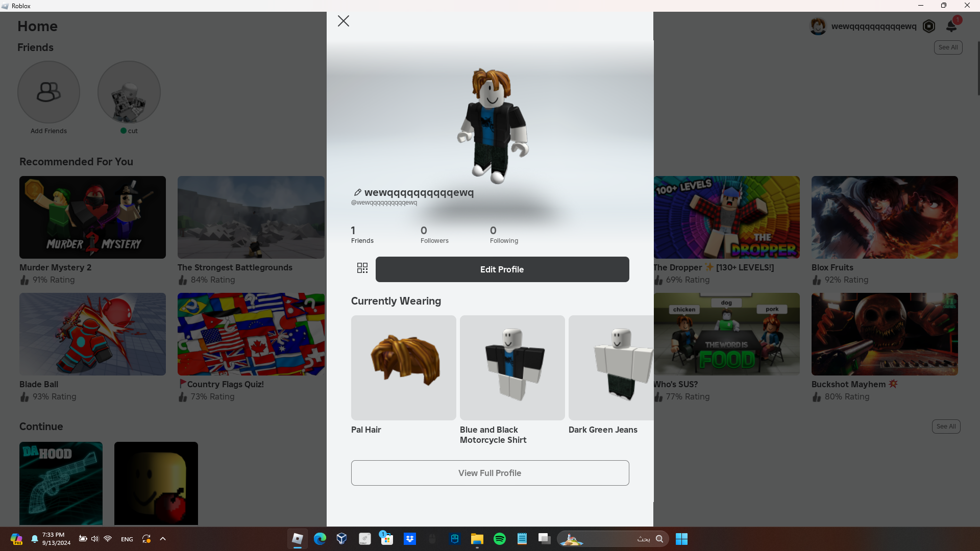980x551 pixels.
Task: Open Country Flags Quiz game tile
Action: [251, 334]
